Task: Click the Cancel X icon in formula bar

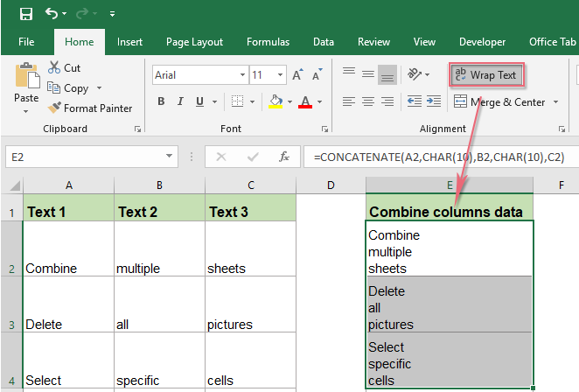Action: click(x=221, y=157)
